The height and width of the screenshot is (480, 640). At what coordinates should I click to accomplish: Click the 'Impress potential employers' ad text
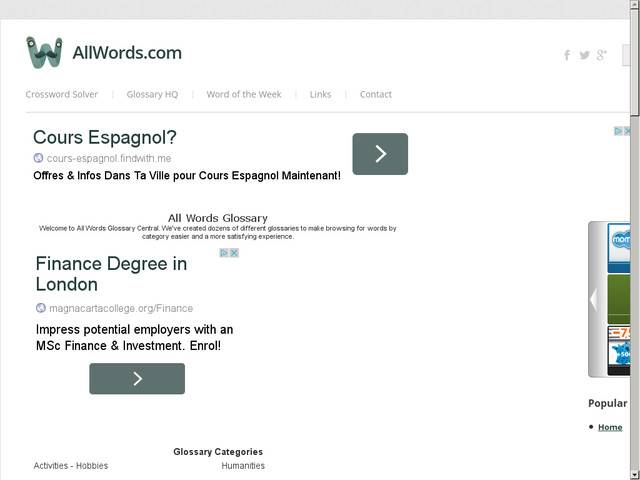pos(134,338)
